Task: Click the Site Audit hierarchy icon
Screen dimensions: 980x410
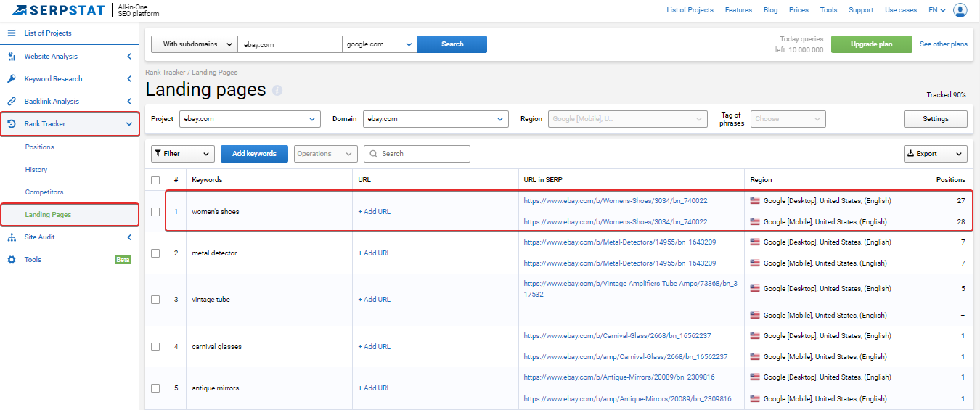Action: pos(12,237)
